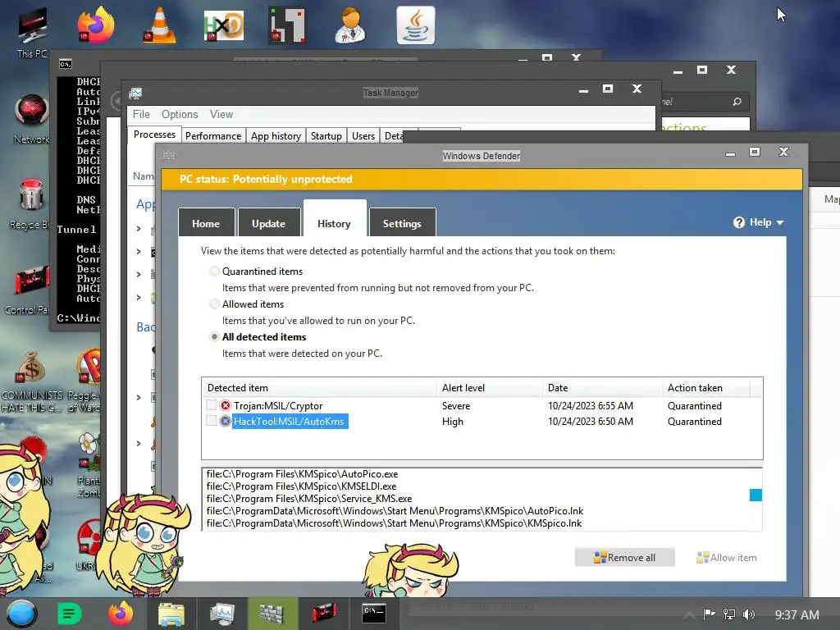Screen dimensions: 840x630
Task: Open This PC desktop icon
Action: pyautogui.click(x=32, y=33)
